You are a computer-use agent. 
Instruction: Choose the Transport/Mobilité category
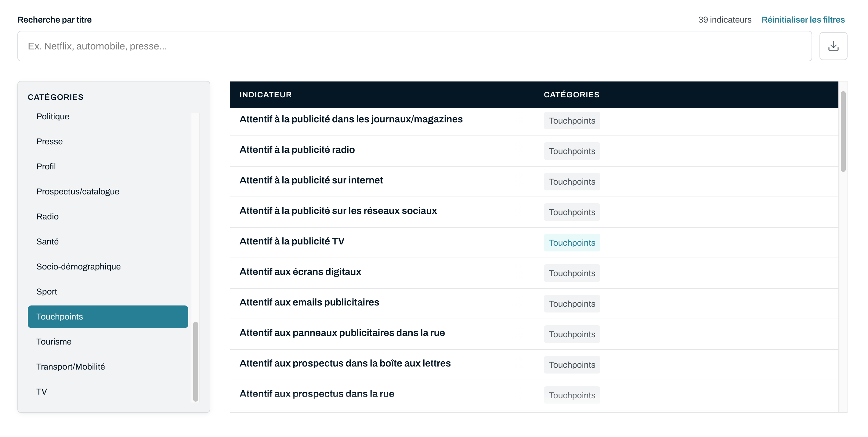(108, 367)
